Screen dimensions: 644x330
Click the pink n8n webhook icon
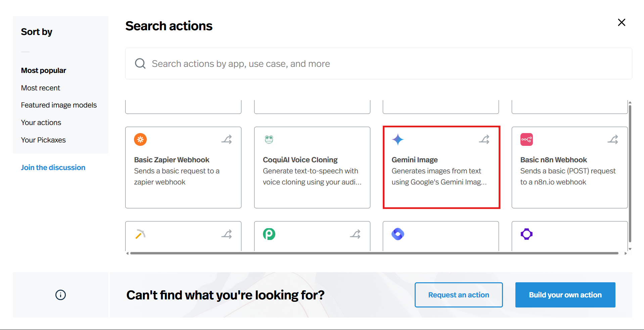click(526, 139)
